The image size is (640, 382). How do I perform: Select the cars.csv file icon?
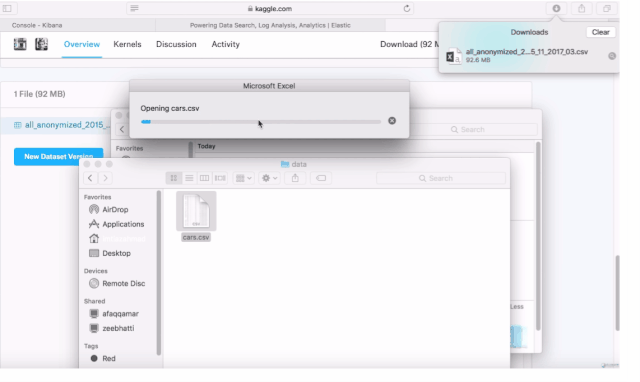tap(196, 211)
